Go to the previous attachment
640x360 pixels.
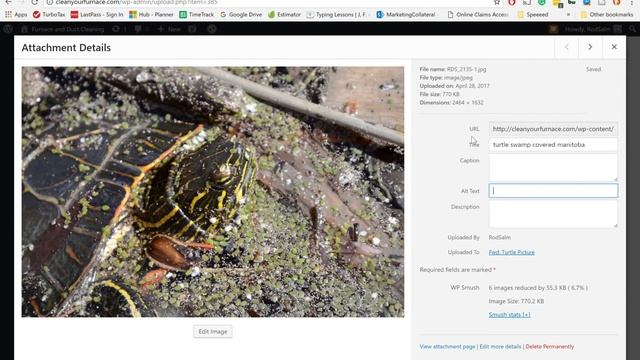pos(567,47)
